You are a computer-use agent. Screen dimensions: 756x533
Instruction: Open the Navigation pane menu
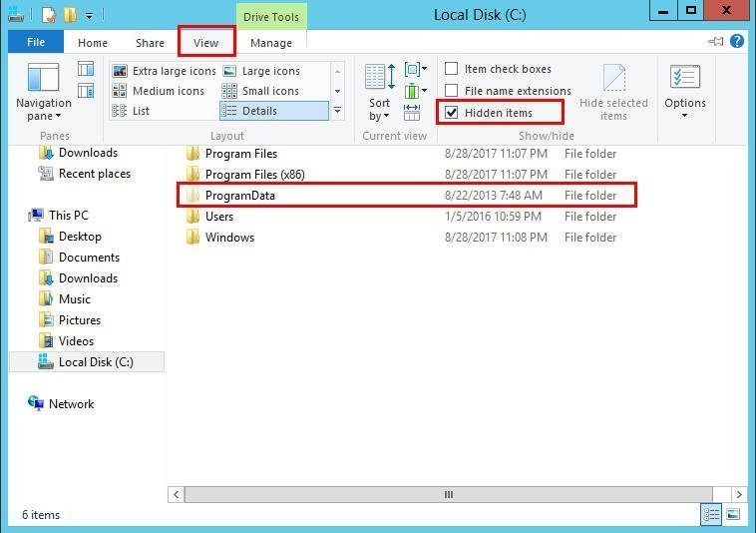44,92
